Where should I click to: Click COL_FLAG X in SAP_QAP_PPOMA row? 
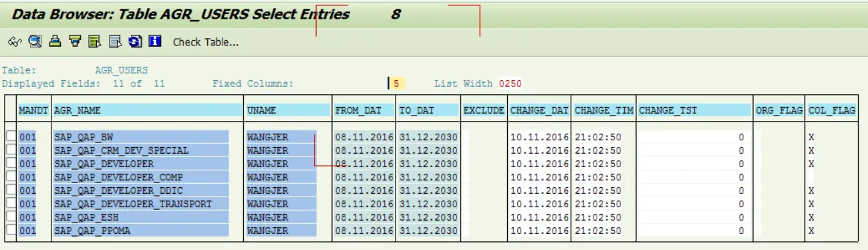[x=811, y=231]
